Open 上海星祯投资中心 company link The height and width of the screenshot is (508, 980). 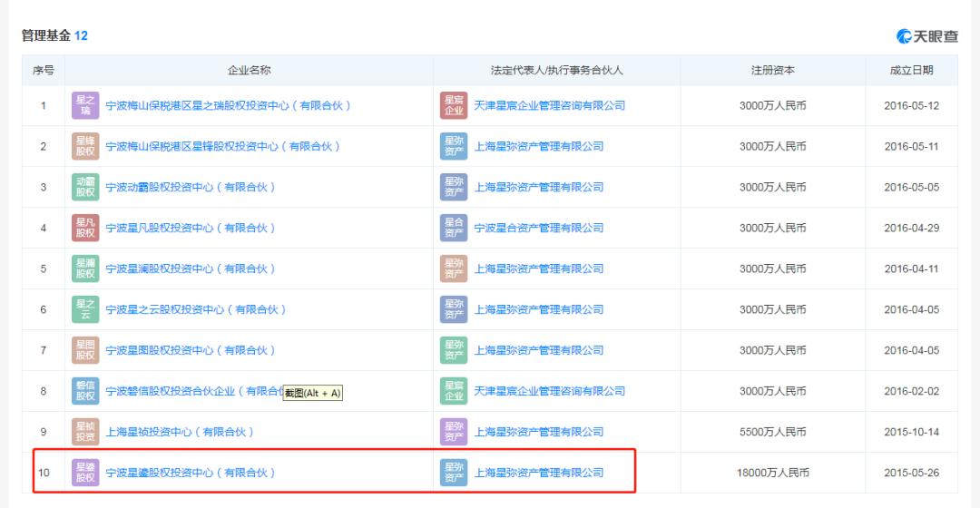click(x=180, y=432)
